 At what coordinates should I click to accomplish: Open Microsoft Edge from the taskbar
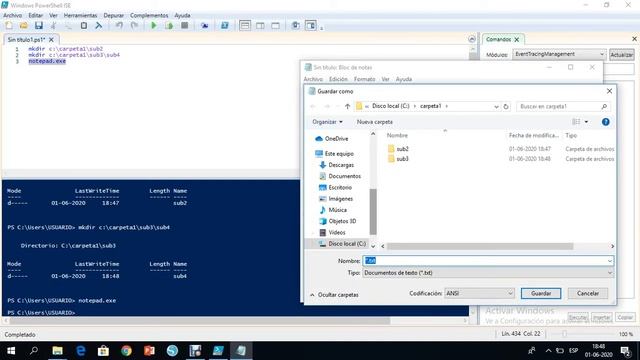pos(81,351)
